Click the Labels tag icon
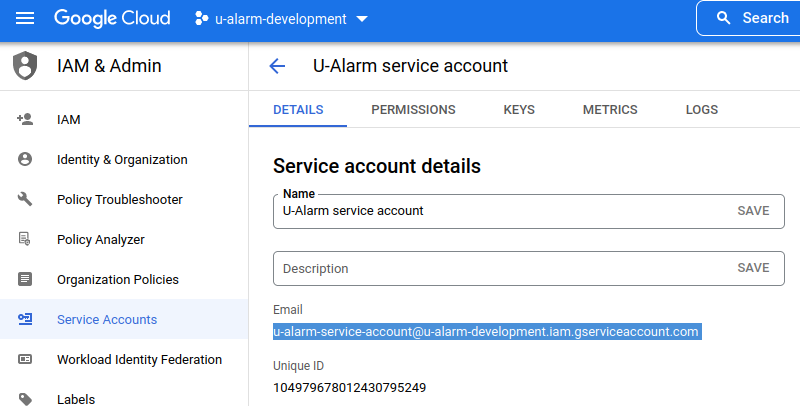The width and height of the screenshot is (800, 406). point(25,399)
